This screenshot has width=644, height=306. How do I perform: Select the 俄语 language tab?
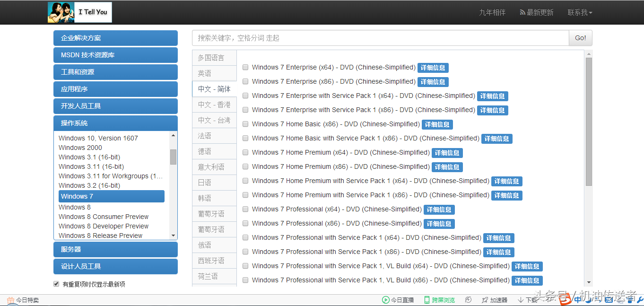pyautogui.click(x=214, y=245)
